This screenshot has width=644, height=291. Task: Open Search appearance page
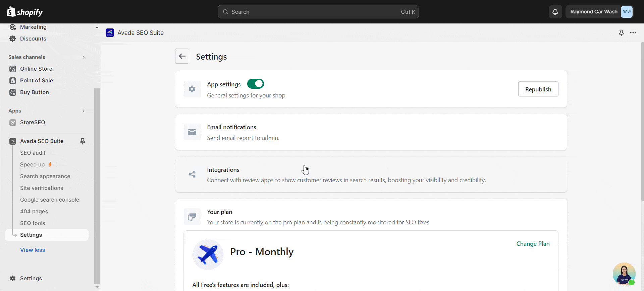45,176
